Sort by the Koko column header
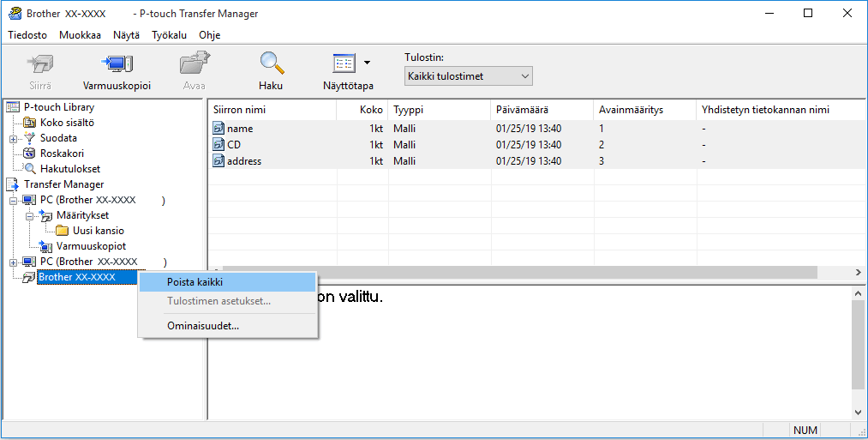 point(362,110)
